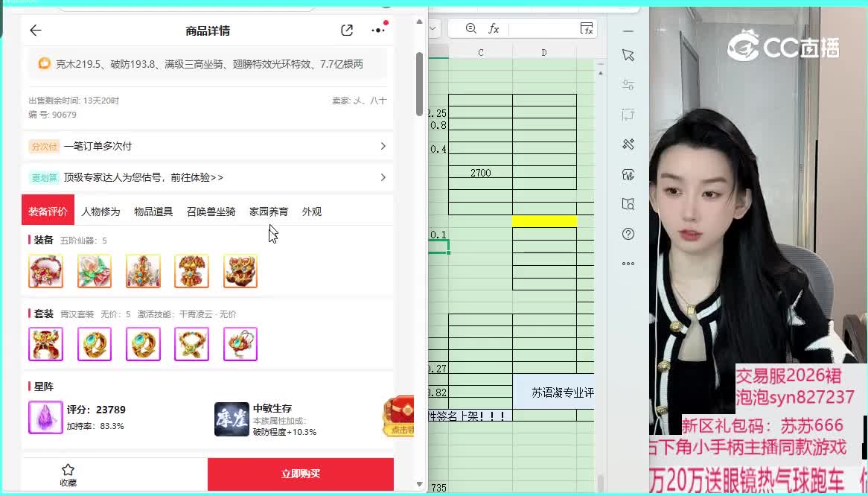This screenshot has width=868, height=496.
Task: Open the tools icon in side toolbar
Action: point(628,144)
